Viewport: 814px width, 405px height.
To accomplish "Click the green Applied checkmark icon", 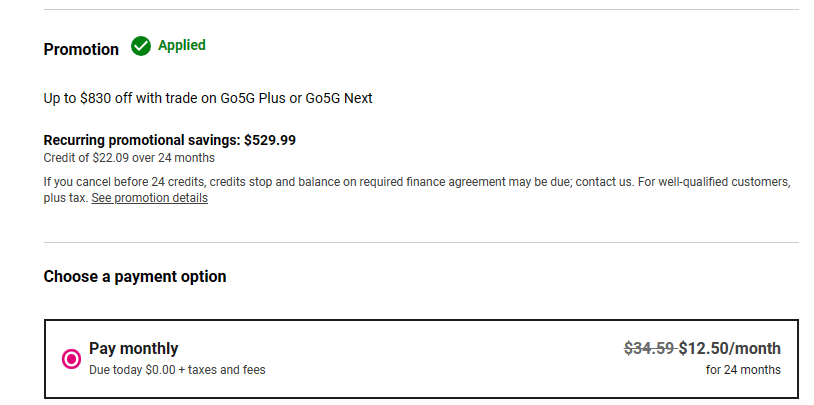I will point(141,46).
